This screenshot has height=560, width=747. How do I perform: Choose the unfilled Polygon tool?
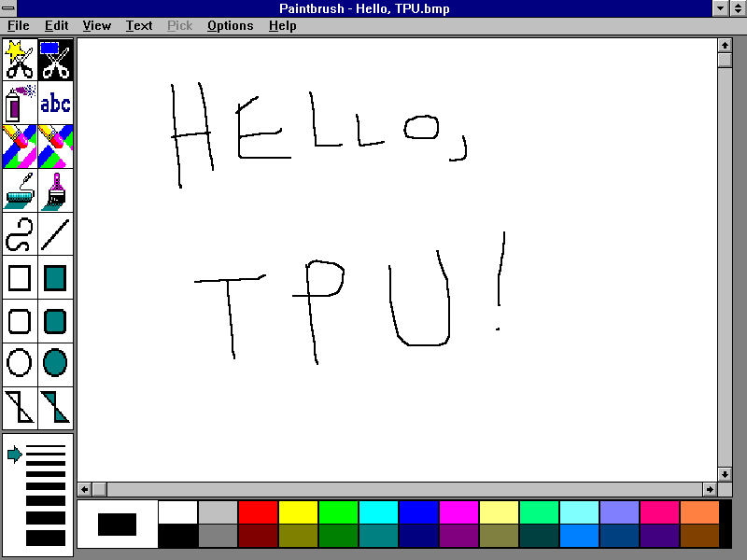coord(20,407)
